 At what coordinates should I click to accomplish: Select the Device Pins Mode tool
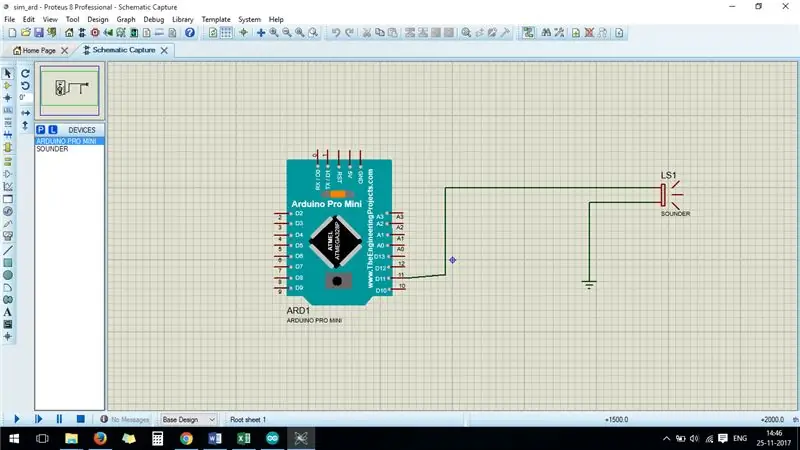[8, 174]
